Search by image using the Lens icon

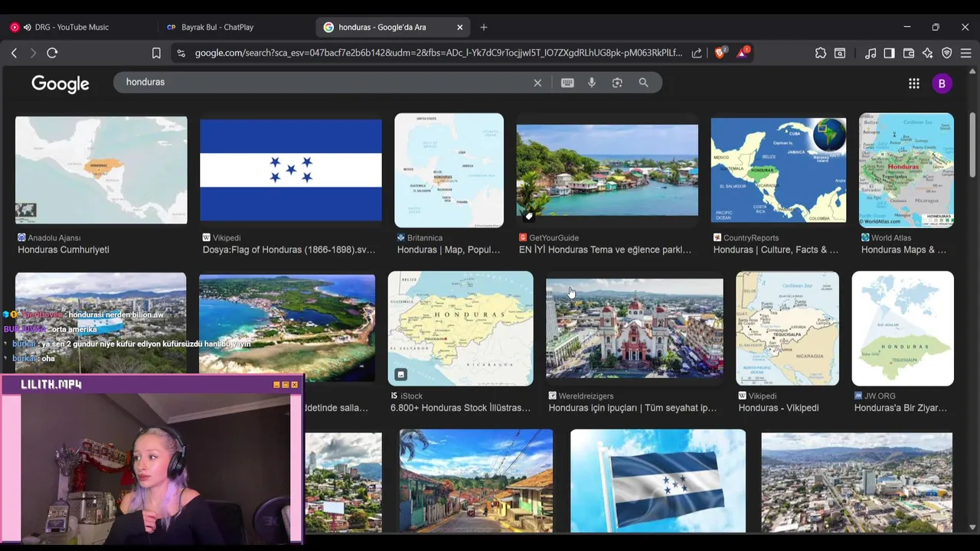point(617,83)
